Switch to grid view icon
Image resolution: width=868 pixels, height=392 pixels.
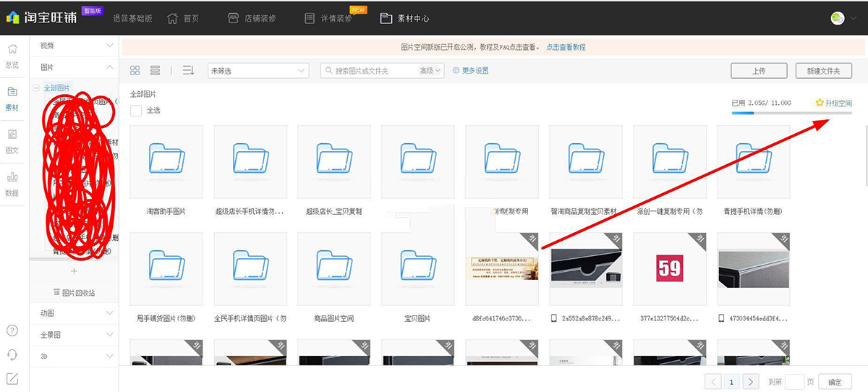coord(135,70)
